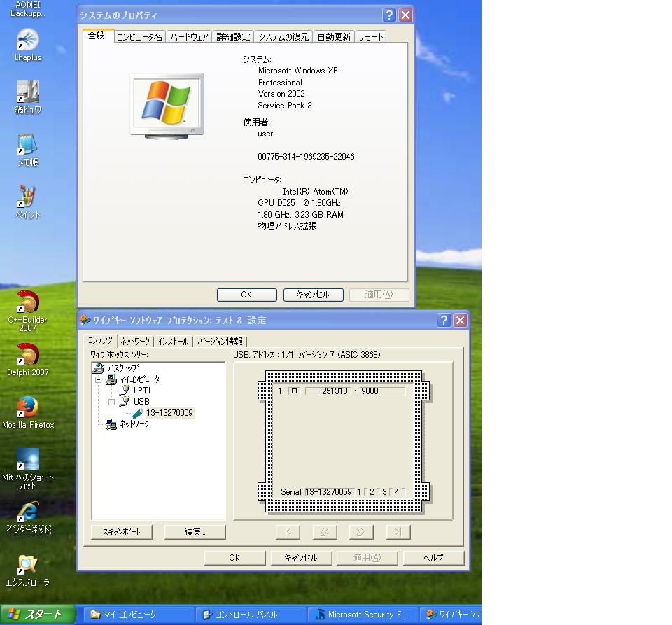Screen dimensions: 672x625
Task: Click the help question mark in WibuKey dialog
Action: click(x=444, y=320)
